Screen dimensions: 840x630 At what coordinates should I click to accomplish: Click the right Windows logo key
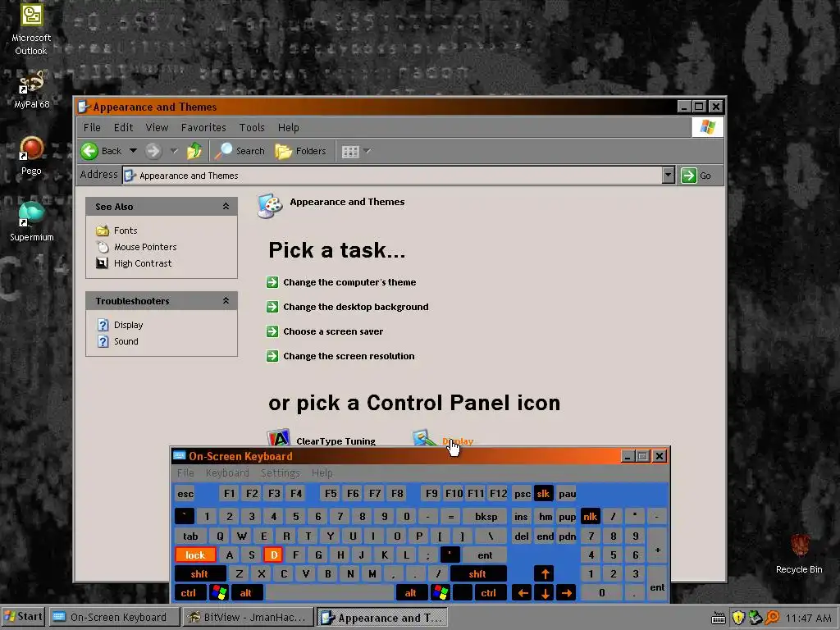coord(441,593)
